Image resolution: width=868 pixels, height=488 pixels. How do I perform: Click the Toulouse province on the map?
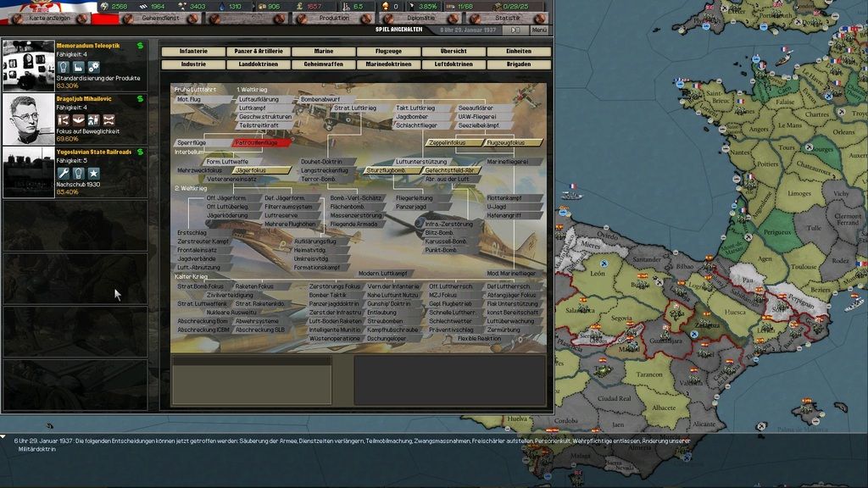click(x=804, y=266)
